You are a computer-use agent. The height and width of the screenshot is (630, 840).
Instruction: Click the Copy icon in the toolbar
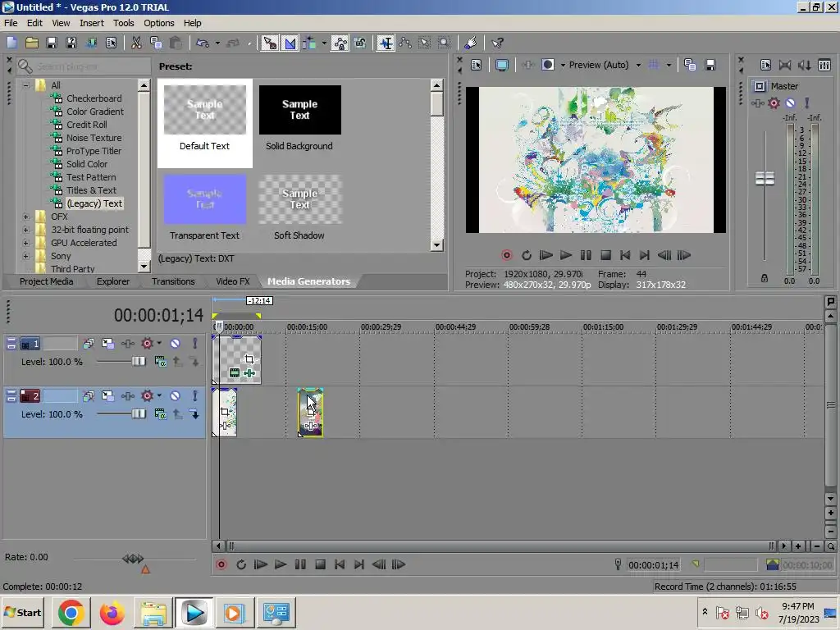coord(156,43)
